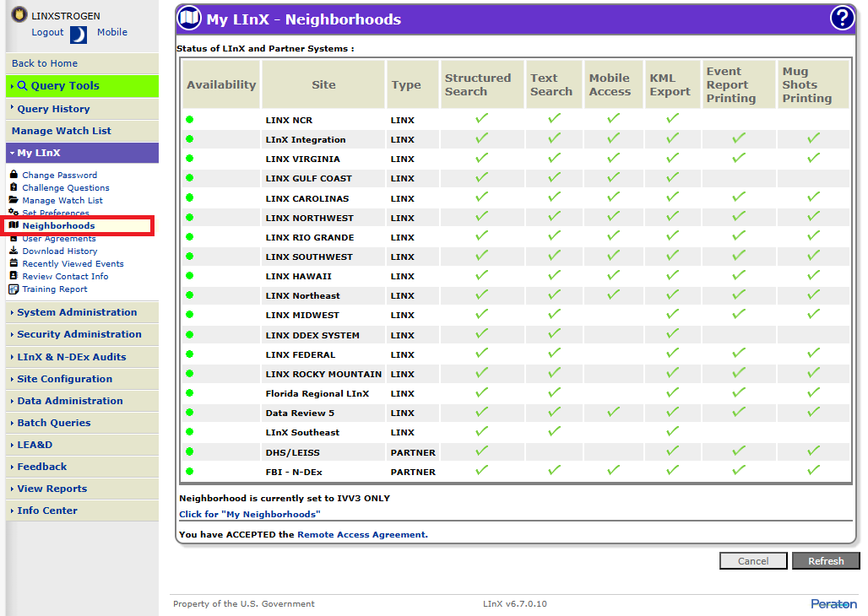Click the Training Report icon

coord(14,289)
